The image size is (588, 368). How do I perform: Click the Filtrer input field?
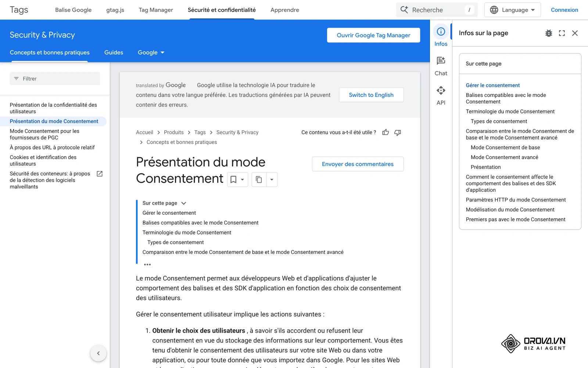coord(55,79)
